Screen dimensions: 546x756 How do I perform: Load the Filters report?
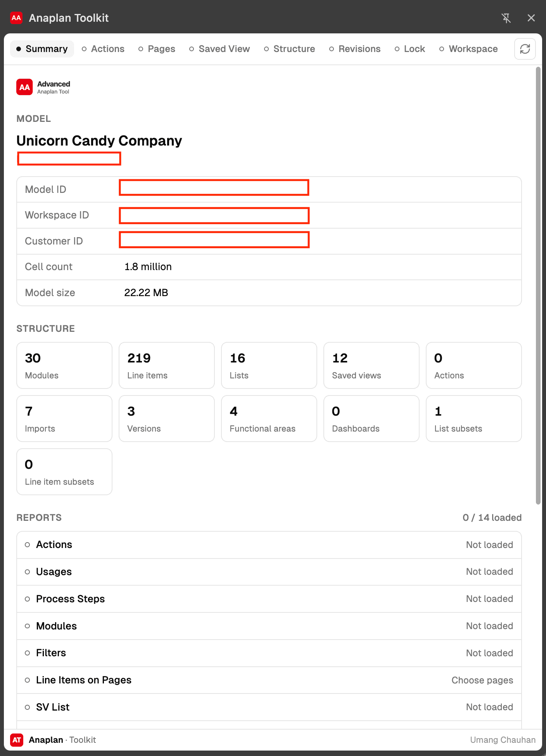pyautogui.click(x=269, y=653)
